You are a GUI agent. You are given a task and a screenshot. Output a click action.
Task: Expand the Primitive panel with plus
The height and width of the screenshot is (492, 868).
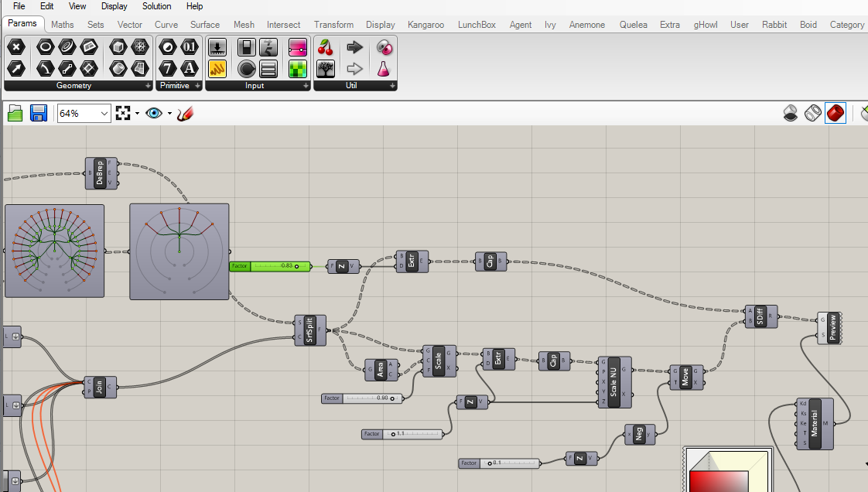click(197, 86)
